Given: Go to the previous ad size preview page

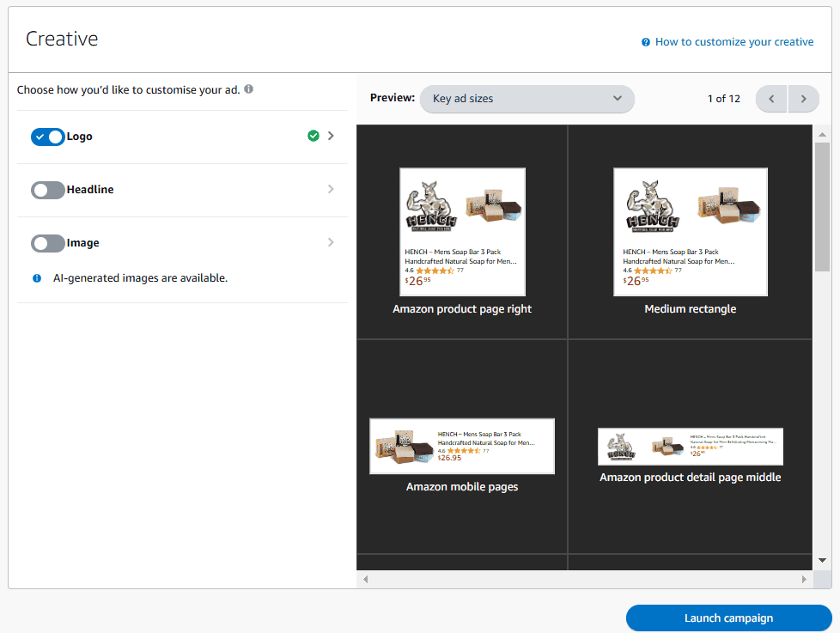Looking at the screenshot, I should (x=771, y=99).
